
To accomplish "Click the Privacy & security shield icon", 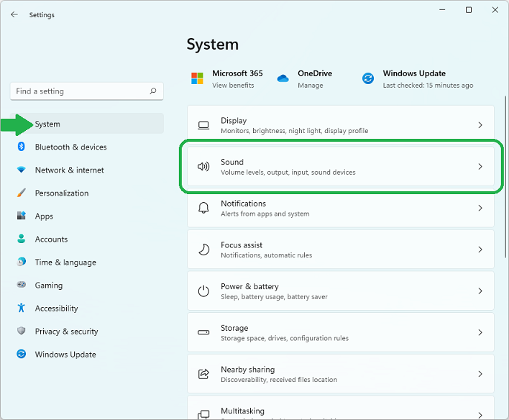I will tap(22, 332).
